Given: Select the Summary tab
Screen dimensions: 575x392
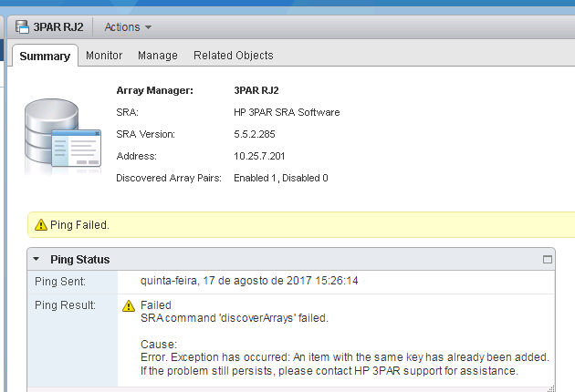Looking at the screenshot, I should (x=45, y=56).
